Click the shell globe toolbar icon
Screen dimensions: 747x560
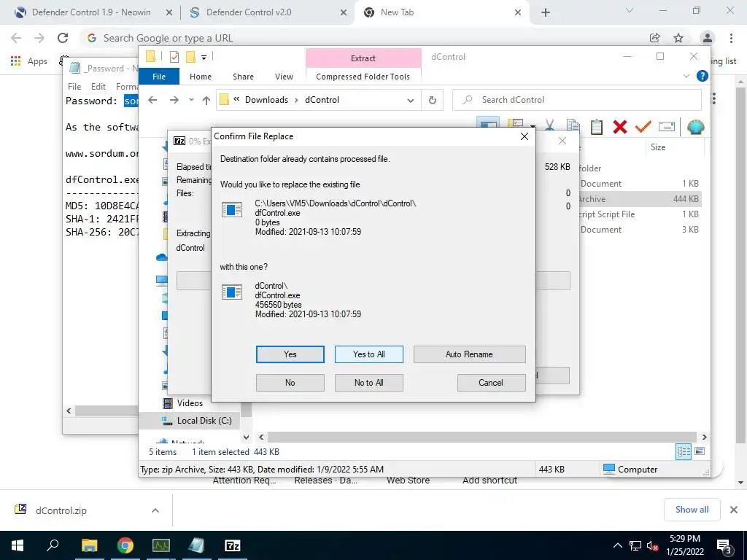[x=695, y=127]
